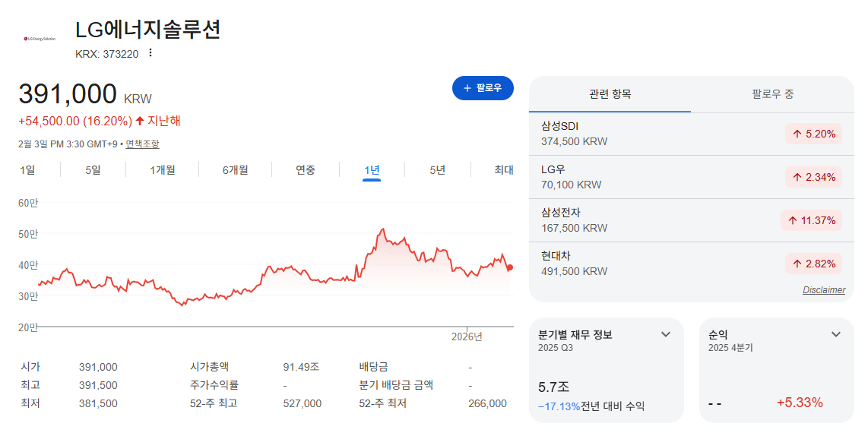The image size is (868, 436).
Task: Open the 삼성전자 related stock row
Action: (x=692, y=220)
